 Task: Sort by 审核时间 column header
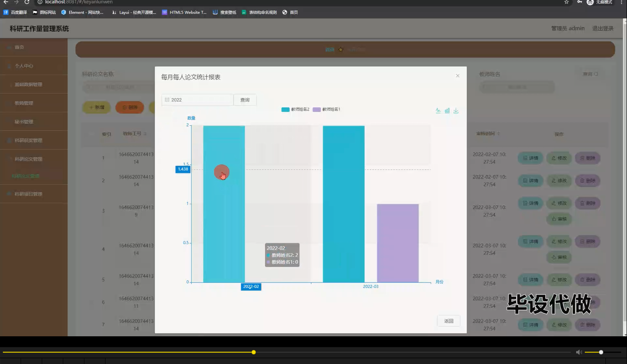click(x=488, y=134)
